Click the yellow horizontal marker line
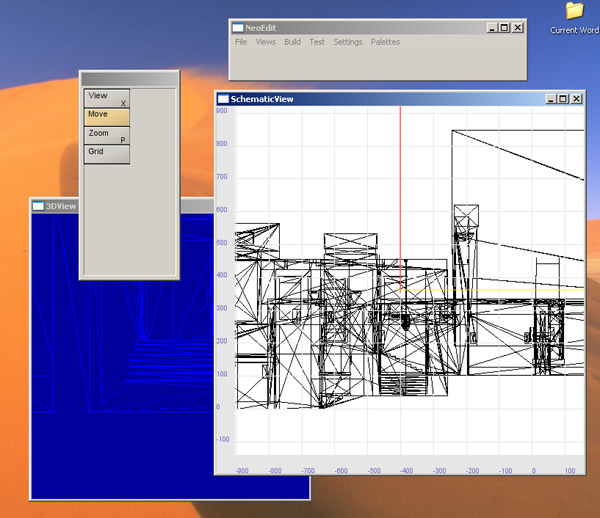 click(492, 290)
